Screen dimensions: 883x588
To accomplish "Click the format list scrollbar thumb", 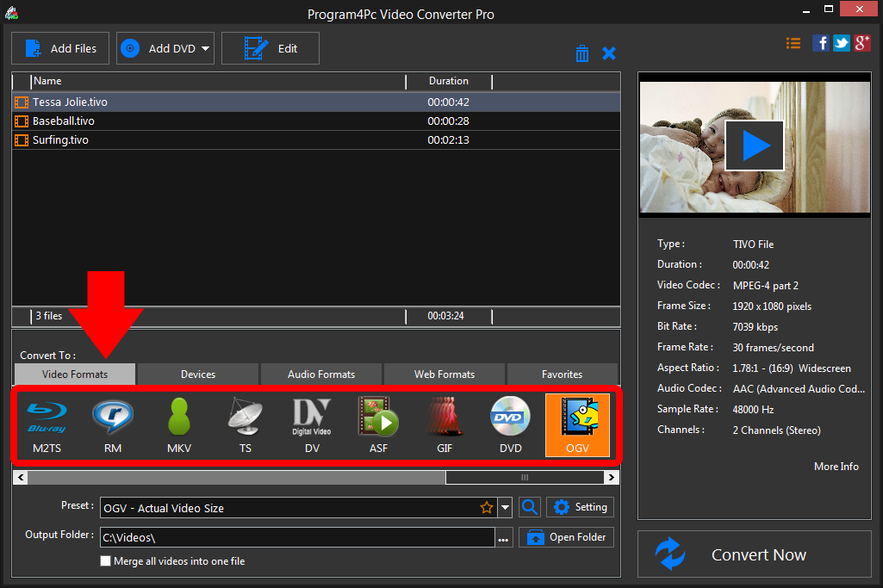I will click(x=525, y=478).
